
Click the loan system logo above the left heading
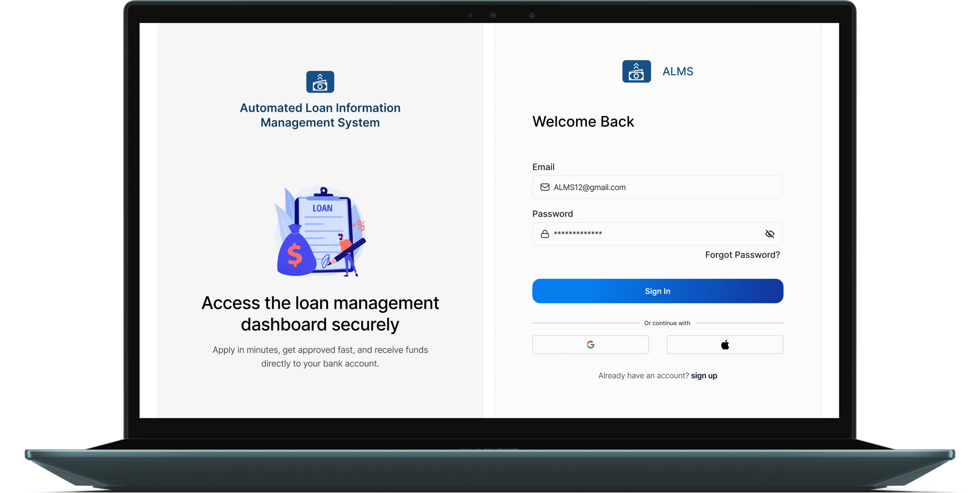320,82
